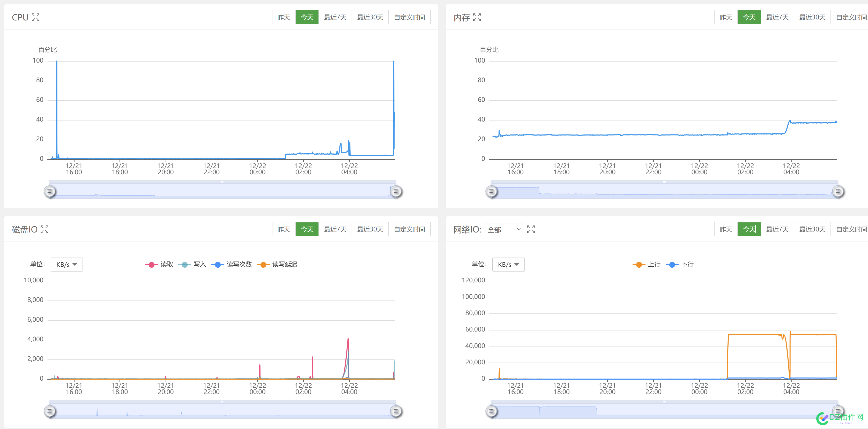Toggle the 读写延迟 legend series
Image resolution: width=868 pixels, height=429 pixels.
click(x=277, y=264)
